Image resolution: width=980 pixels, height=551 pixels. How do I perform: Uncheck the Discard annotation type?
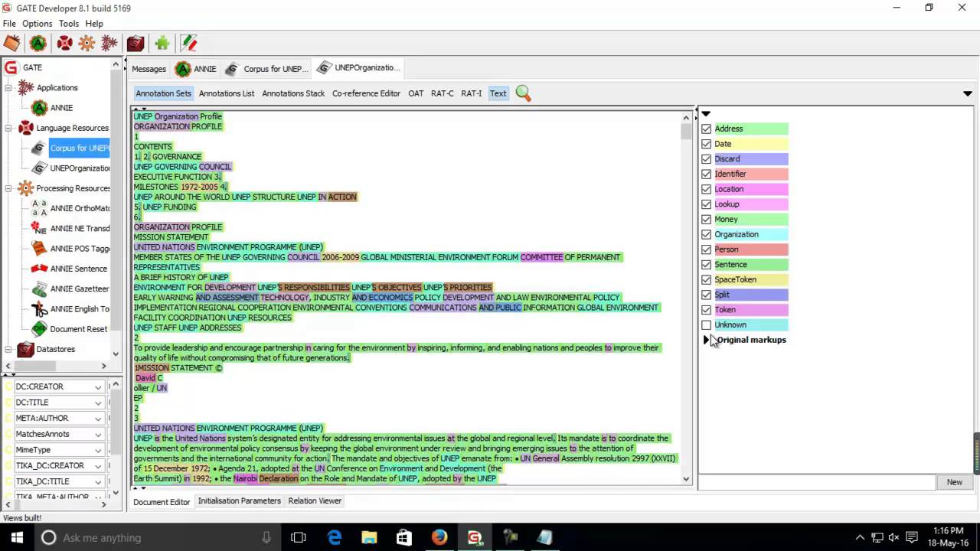pyautogui.click(x=706, y=159)
